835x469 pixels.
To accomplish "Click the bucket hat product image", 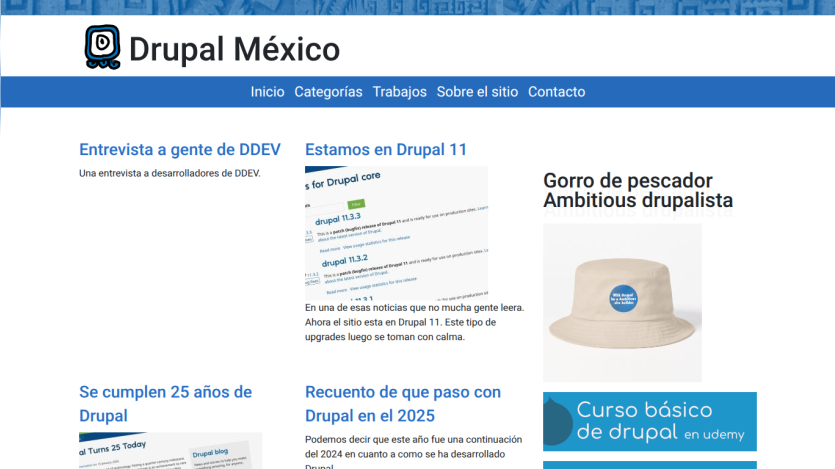I will coord(623,303).
